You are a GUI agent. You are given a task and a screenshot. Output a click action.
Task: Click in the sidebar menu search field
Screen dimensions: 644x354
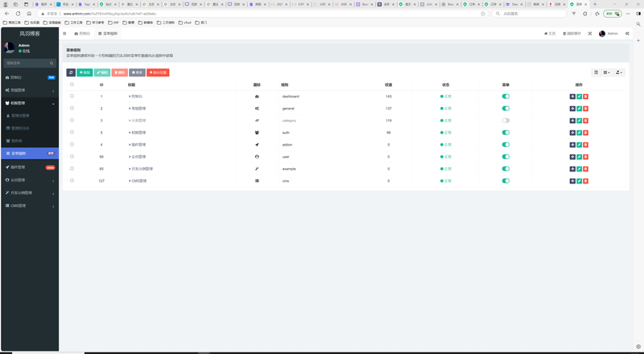(x=27, y=64)
